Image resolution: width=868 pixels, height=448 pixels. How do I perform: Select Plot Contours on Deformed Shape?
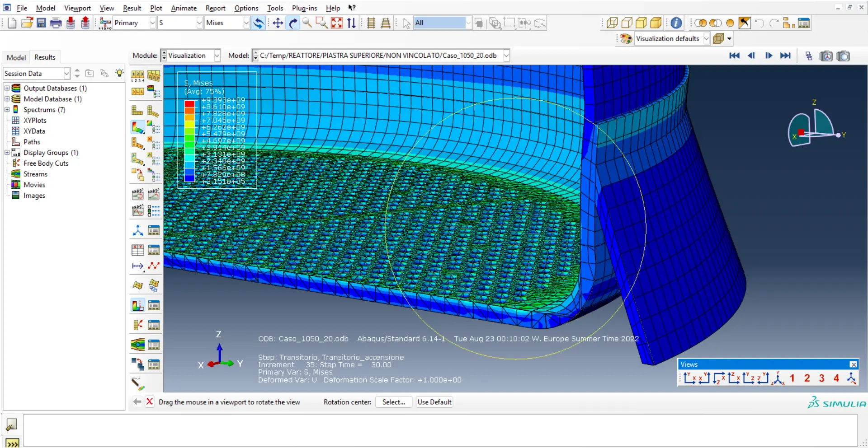pos(137,127)
